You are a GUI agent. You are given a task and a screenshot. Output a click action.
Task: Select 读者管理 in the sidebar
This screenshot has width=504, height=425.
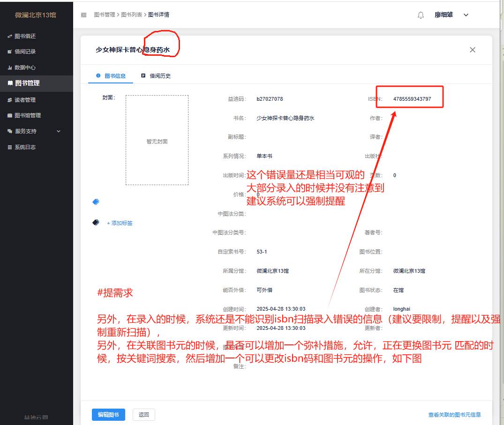[25, 100]
